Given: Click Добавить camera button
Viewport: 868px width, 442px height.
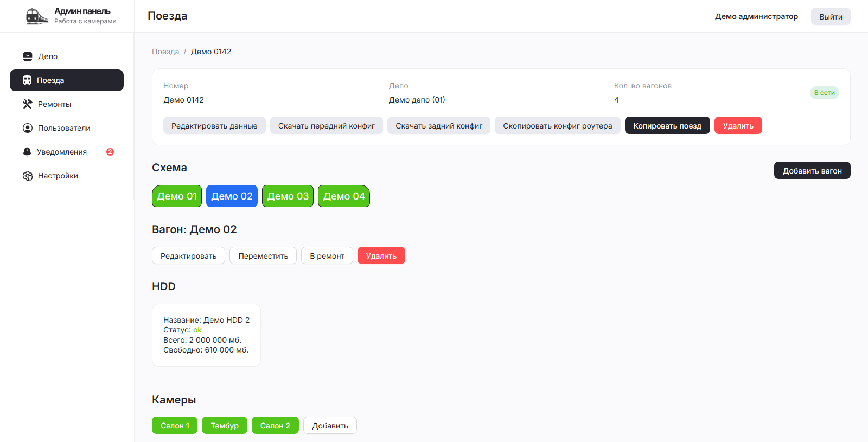Looking at the screenshot, I should 330,425.
